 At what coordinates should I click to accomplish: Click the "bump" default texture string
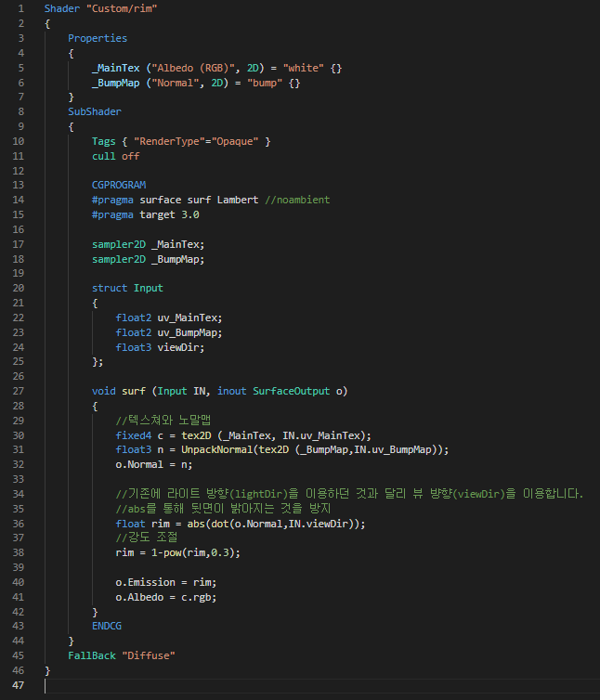pos(265,83)
